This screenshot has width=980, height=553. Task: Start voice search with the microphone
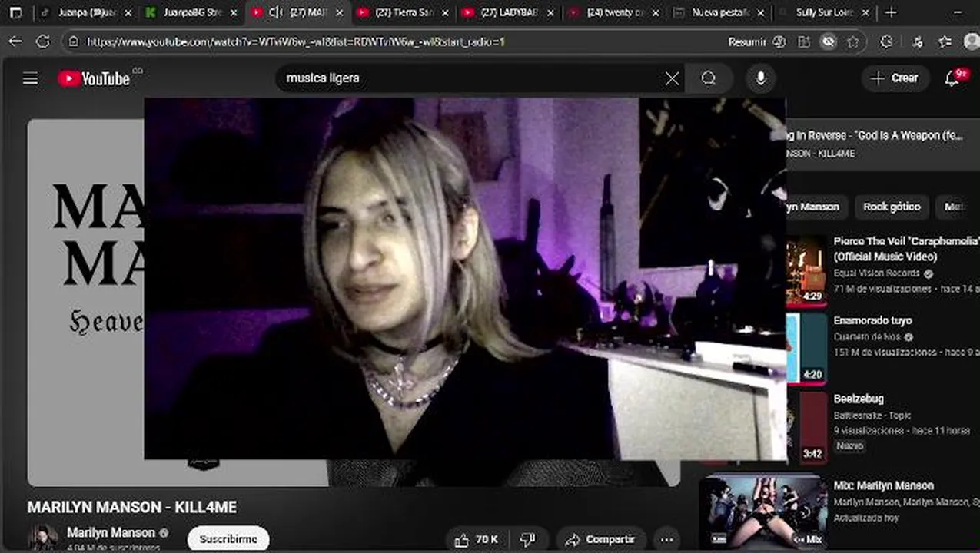pyautogui.click(x=761, y=78)
